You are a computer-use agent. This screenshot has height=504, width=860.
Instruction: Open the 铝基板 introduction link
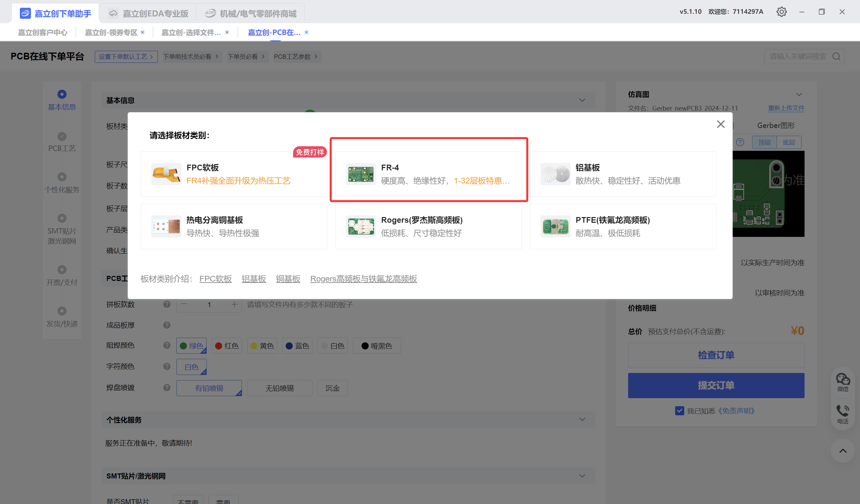(x=253, y=279)
